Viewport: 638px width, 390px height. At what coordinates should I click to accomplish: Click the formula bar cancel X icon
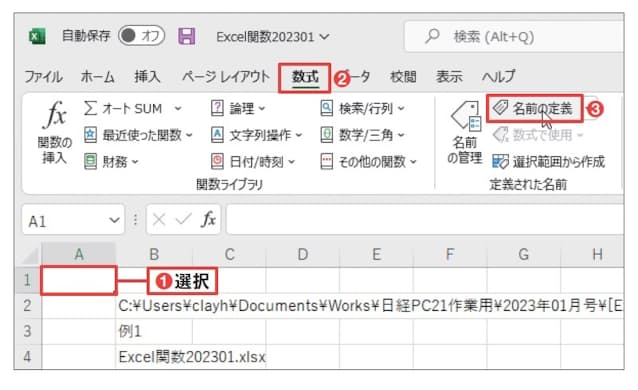(159, 220)
